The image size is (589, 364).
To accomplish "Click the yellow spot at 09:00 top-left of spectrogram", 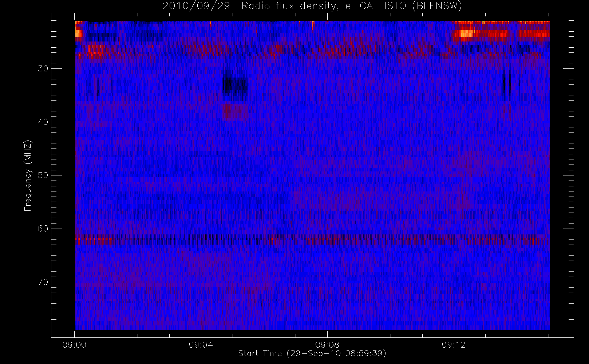I will [x=78, y=33].
